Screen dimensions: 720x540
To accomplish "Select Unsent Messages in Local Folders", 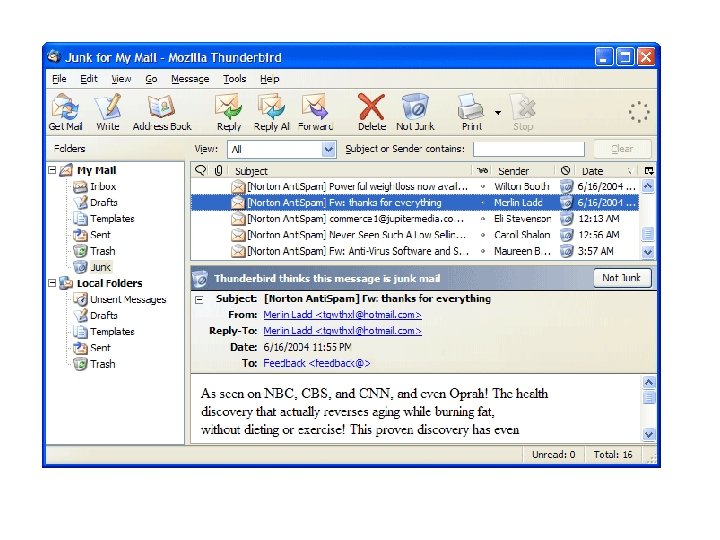I will click(120, 299).
